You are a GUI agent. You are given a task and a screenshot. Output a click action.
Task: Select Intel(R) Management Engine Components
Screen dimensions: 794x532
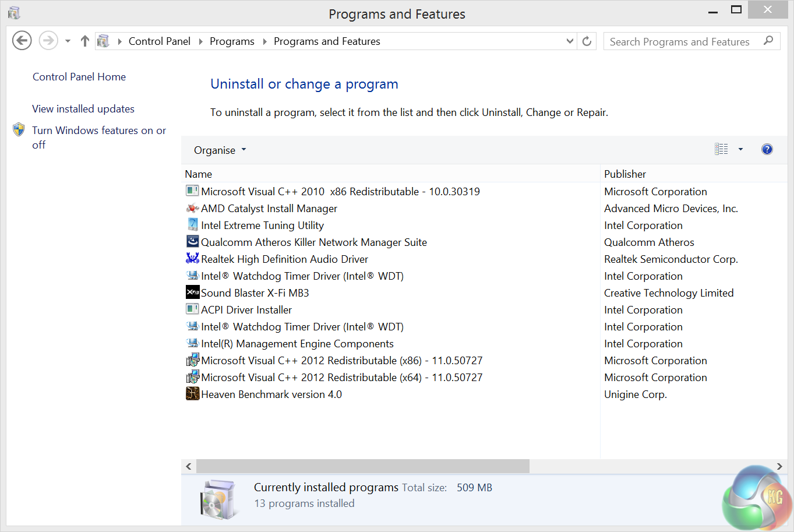(297, 344)
